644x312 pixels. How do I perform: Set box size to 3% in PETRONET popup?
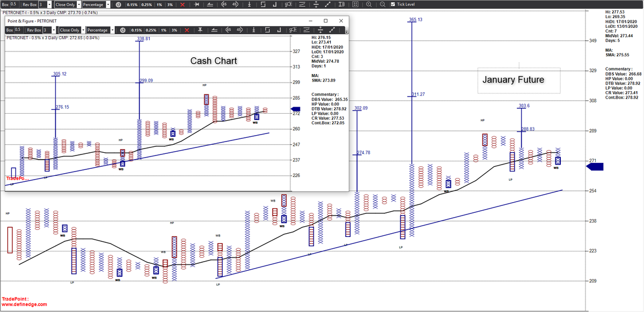(174, 30)
